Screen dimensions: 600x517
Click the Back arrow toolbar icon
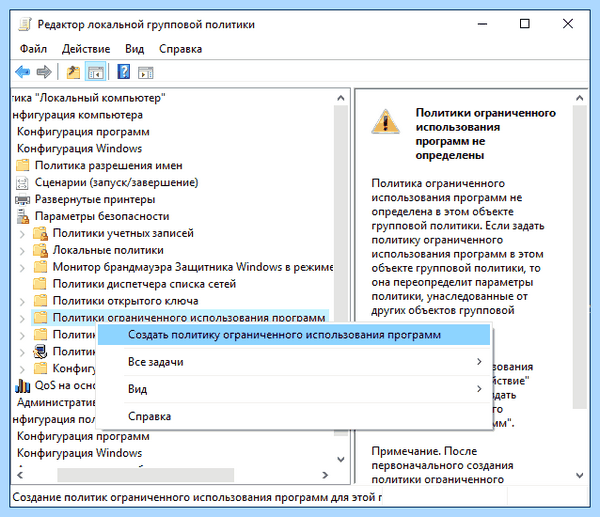23,72
